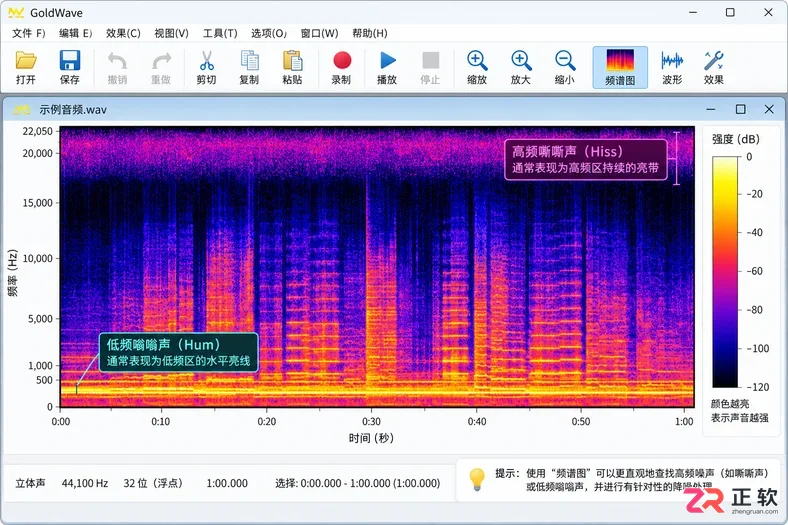The width and height of the screenshot is (788, 525).
Task: Play audio with the blue 播放 button
Action: pyautogui.click(x=387, y=60)
